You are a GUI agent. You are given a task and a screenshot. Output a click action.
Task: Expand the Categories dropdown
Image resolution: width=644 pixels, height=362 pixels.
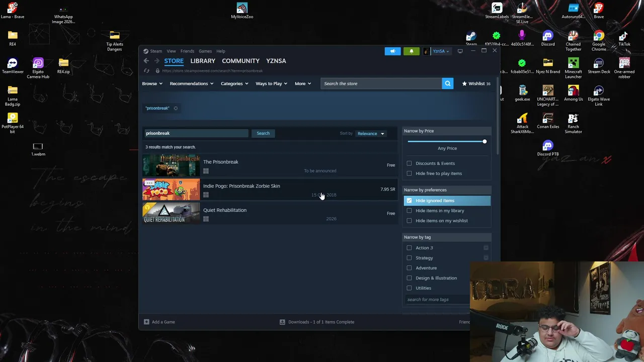pyautogui.click(x=234, y=83)
